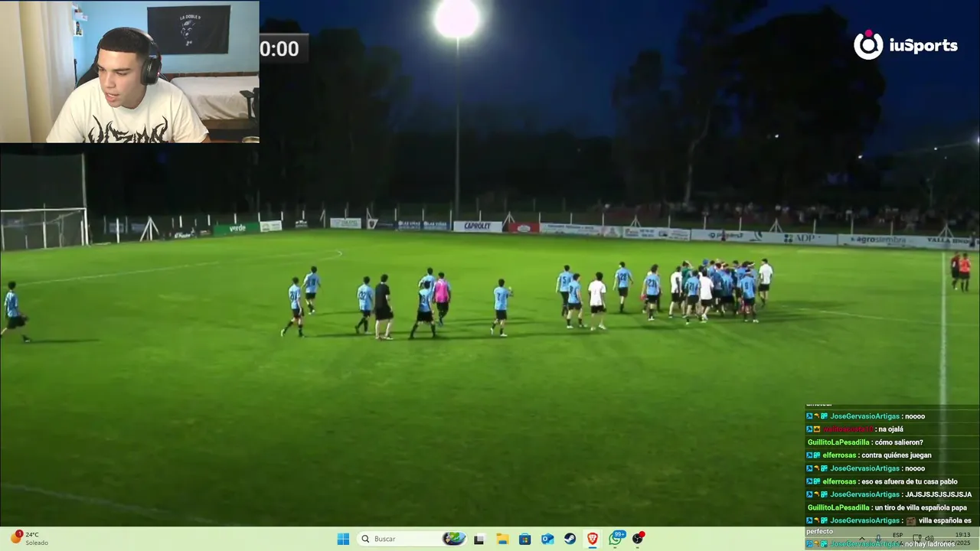Open network settings from system tray
The width and height of the screenshot is (980, 551).
click(x=916, y=539)
